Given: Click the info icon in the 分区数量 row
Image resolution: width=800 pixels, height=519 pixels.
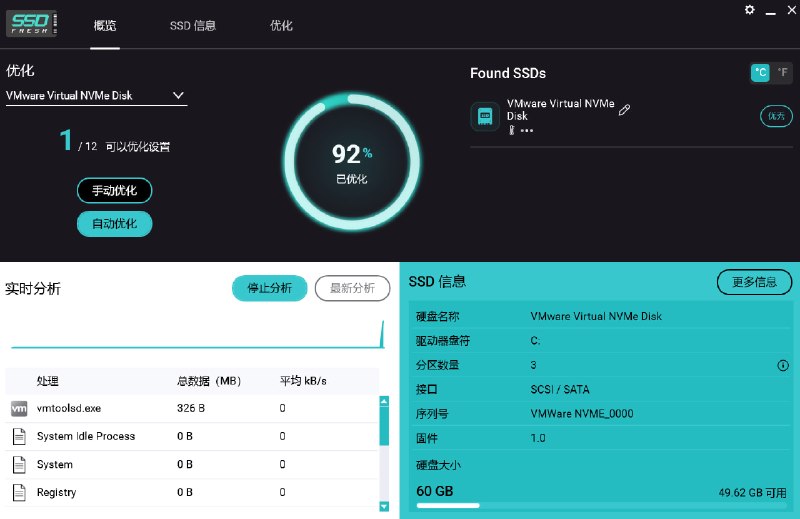Looking at the screenshot, I should point(783,365).
